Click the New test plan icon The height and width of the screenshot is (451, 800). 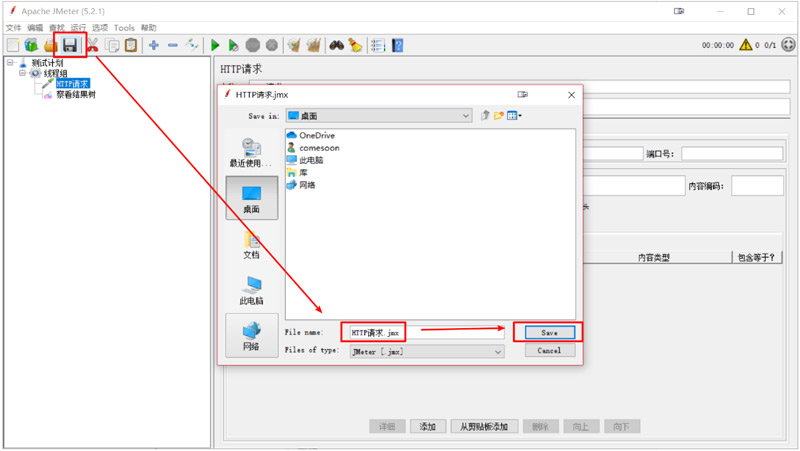tap(13, 45)
